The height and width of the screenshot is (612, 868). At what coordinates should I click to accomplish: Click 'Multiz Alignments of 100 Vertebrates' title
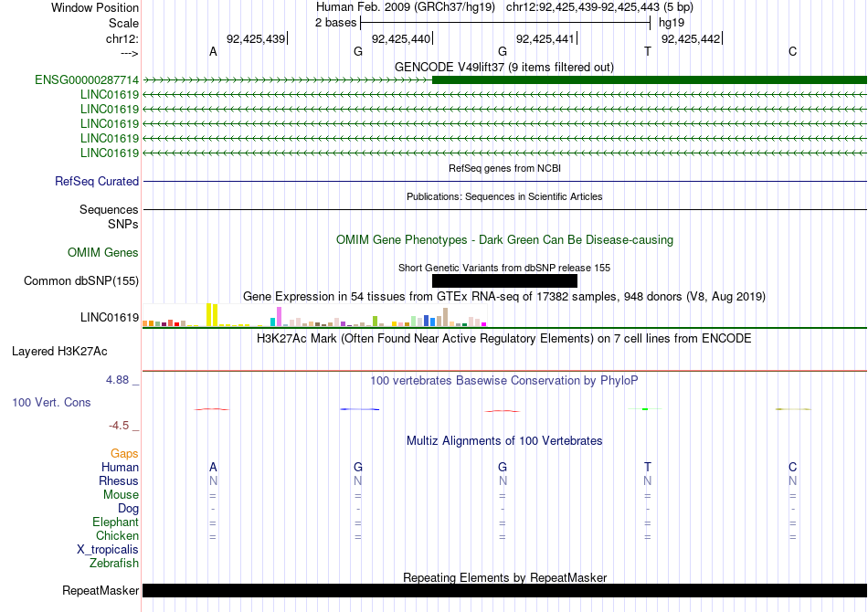(504, 441)
